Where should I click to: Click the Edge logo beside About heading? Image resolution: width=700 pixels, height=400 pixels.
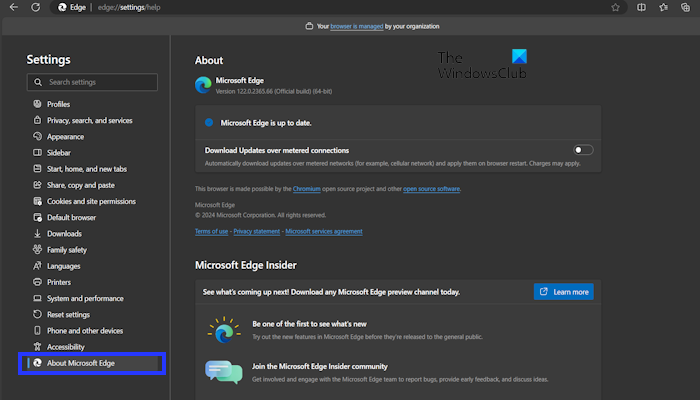click(203, 85)
